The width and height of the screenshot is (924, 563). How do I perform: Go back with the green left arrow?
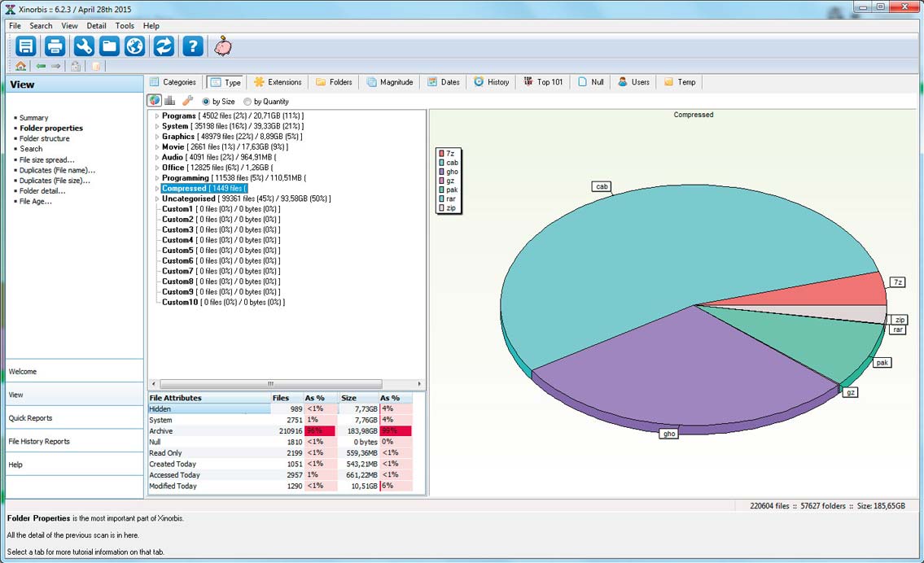click(x=41, y=66)
